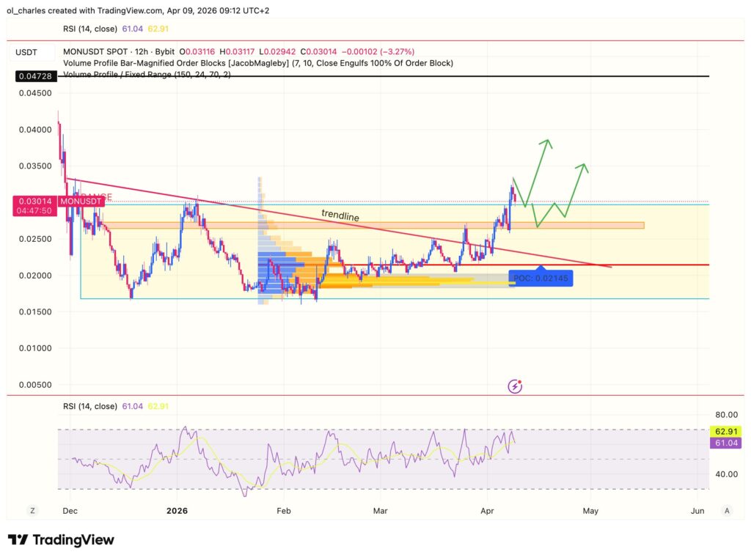The height and width of the screenshot is (560, 751).
Task: Click the current price label 0.03014
Action: pos(34,200)
